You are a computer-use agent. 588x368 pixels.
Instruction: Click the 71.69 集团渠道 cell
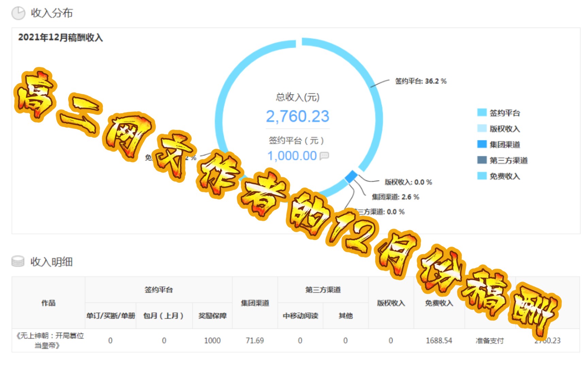click(255, 340)
